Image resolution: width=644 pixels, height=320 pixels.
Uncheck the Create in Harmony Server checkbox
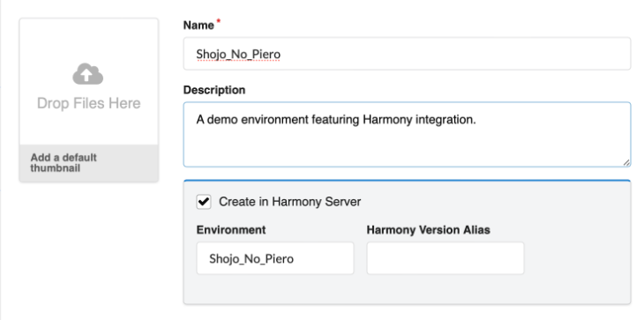(204, 202)
